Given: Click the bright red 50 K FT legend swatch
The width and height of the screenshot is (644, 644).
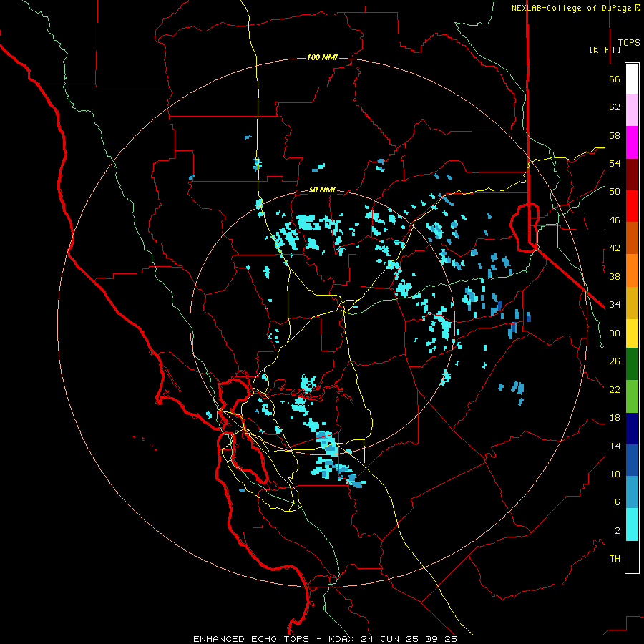Looking at the screenshot, I should [x=632, y=206].
